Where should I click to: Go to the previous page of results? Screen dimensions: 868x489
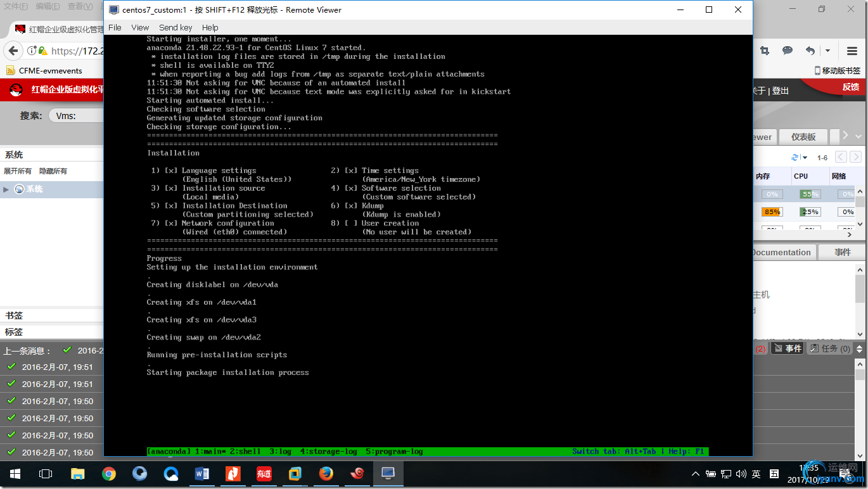(841, 157)
